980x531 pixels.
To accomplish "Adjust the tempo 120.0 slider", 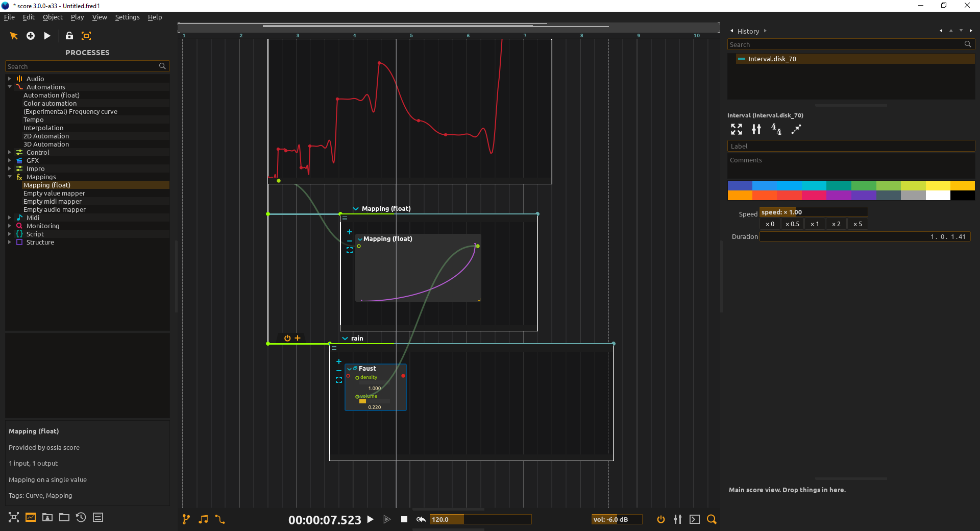I will click(x=480, y=519).
